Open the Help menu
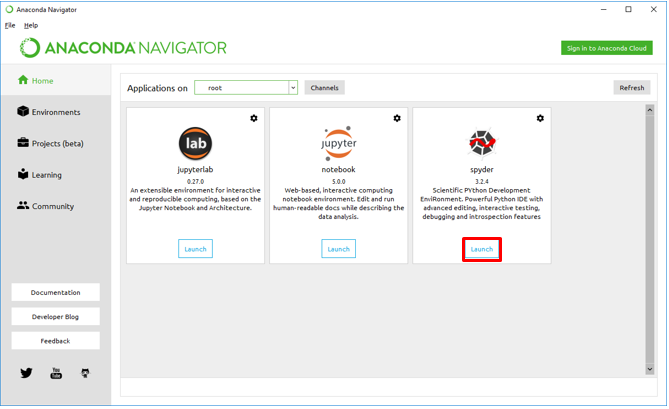 [x=31, y=26]
